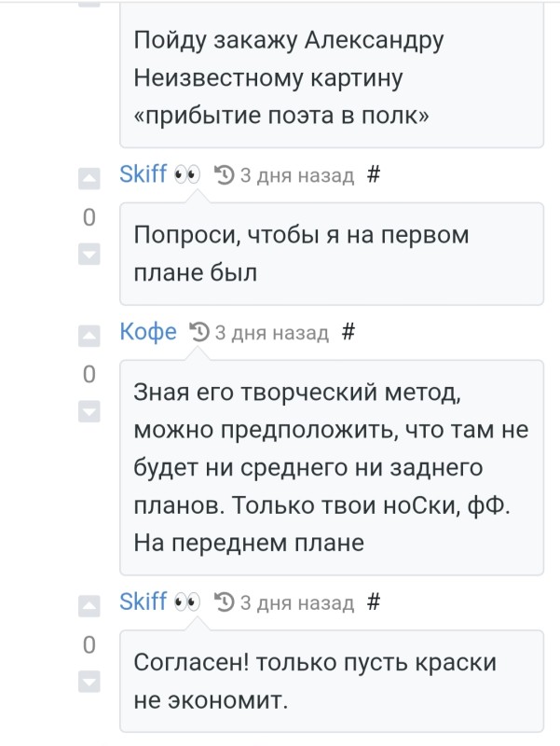560x746 pixels.
Task: Downvote Skiff's first comment with the down arrow
Action: pos(89,251)
